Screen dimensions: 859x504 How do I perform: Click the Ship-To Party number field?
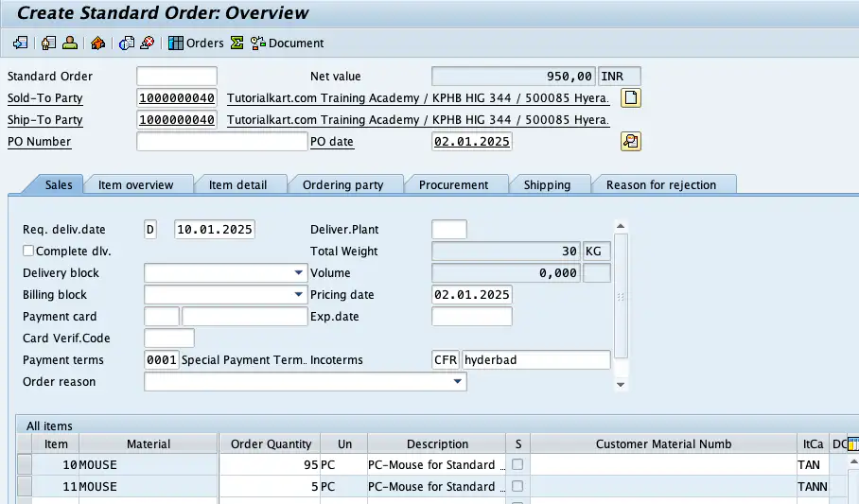pyautogui.click(x=176, y=119)
